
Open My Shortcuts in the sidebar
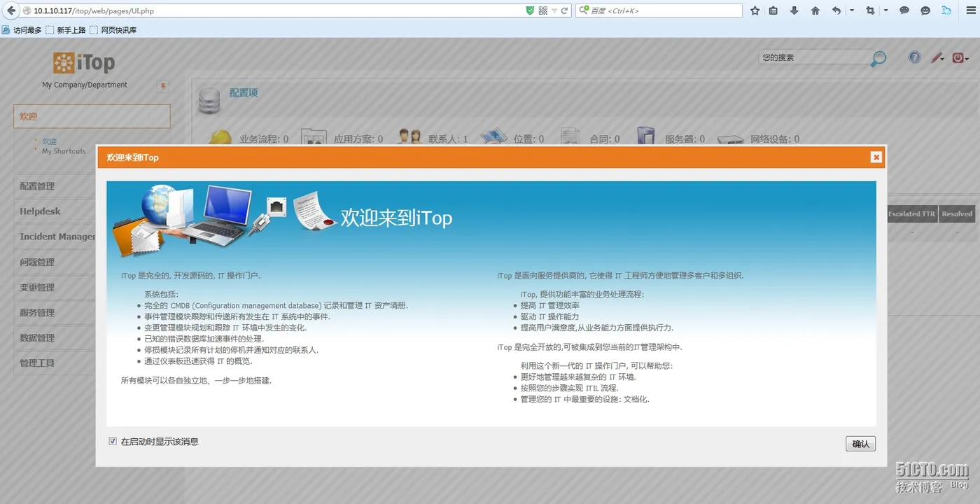pyautogui.click(x=64, y=151)
